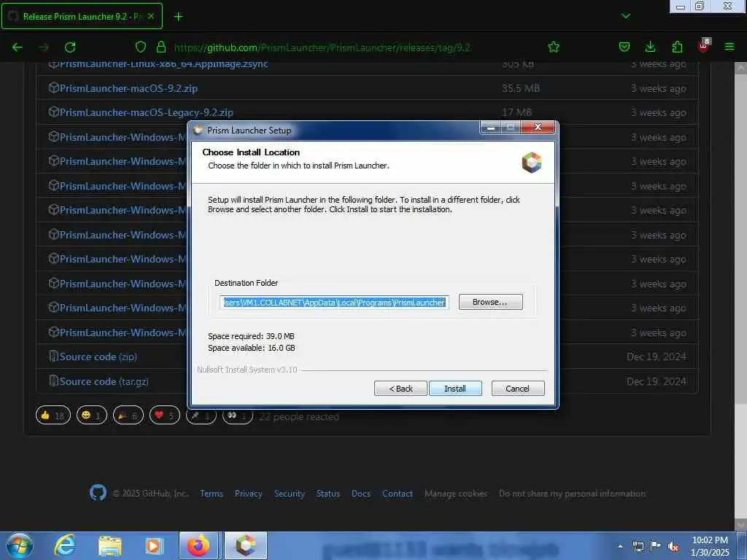Click the Destination Folder path field
Screen dimensions: 747x560
pos(334,303)
